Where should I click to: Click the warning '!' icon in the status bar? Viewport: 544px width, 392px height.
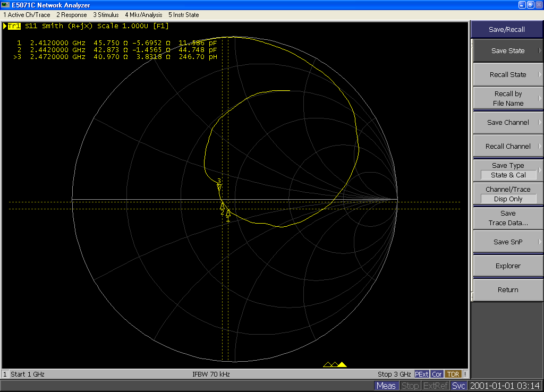pyautogui.click(x=464, y=374)
